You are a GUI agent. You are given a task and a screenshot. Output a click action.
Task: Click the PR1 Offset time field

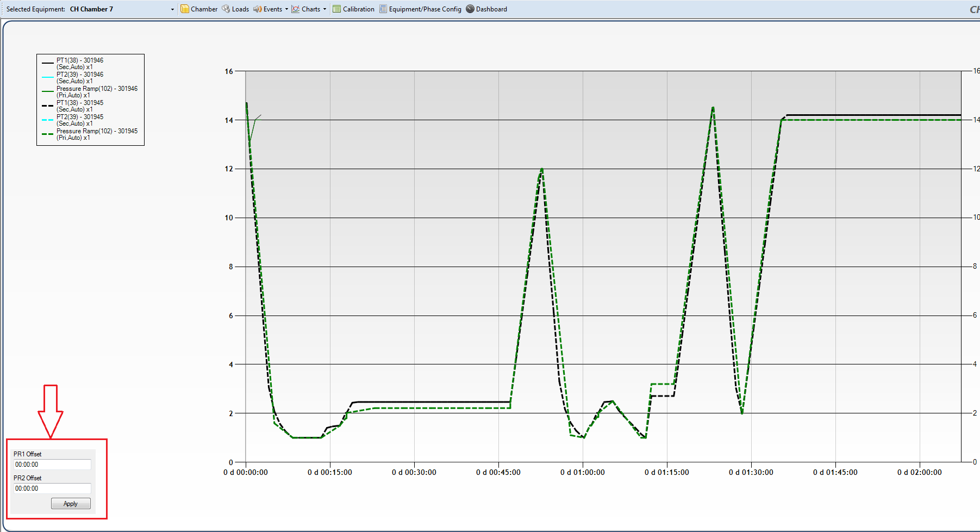(52, 465)
